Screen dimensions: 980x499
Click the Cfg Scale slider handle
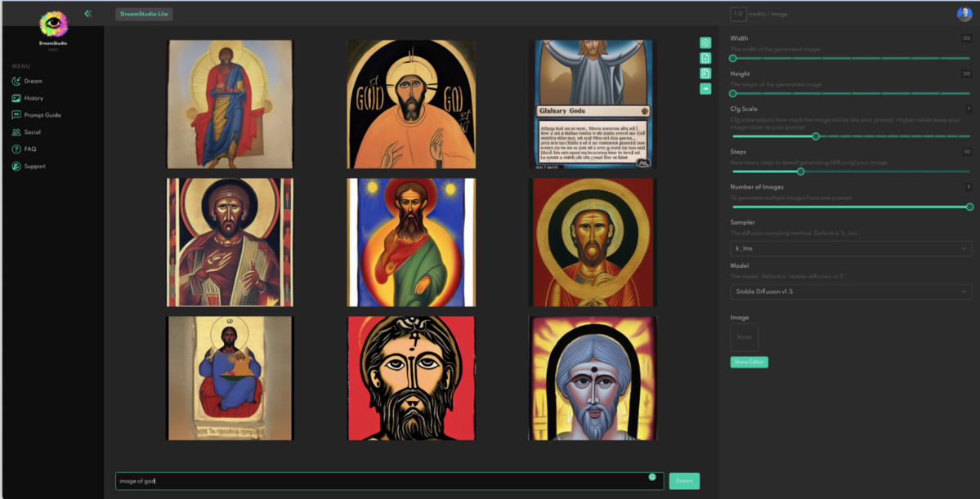[816, 136]
